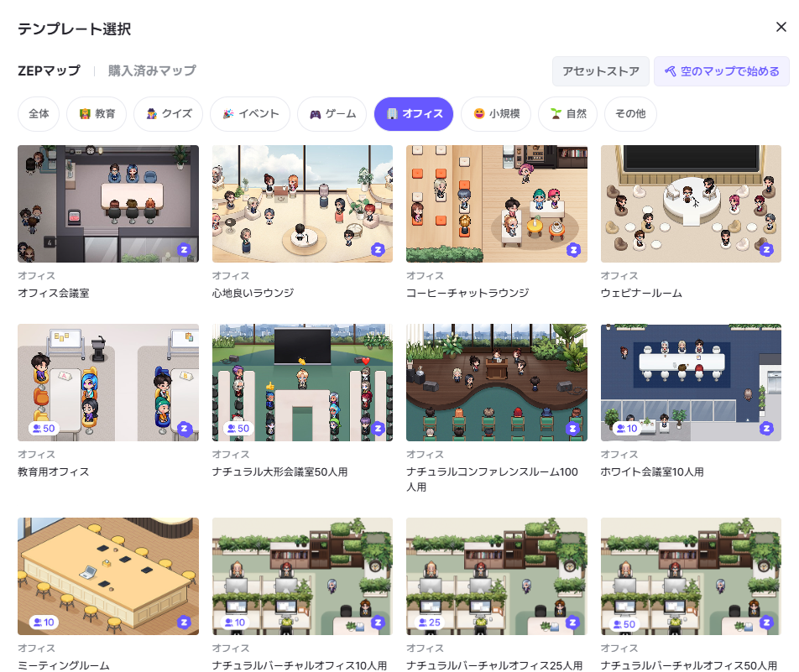This screenshot has height=672, width=799.
Task: Open the アセットストア button
Action: tap(601, 71)
